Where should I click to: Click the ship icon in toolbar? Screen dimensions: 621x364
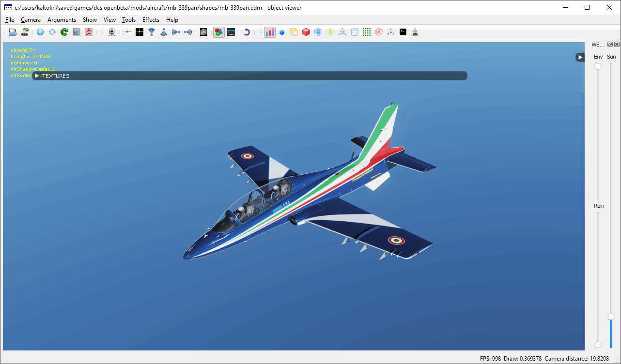click(x=415, y=32)
